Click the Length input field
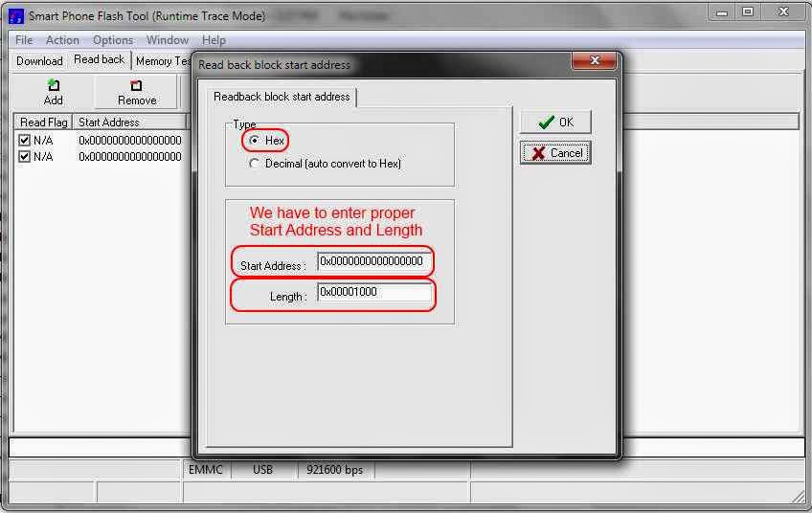Viewport: 812px width, 513px height. click(x=373, y=292)
